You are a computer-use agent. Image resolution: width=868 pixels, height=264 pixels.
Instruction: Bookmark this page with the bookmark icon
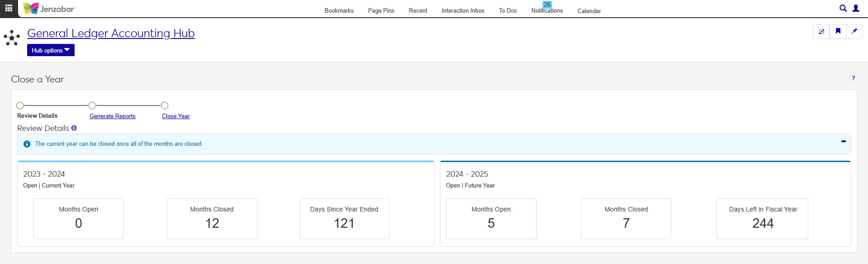[x=838, y=31]
